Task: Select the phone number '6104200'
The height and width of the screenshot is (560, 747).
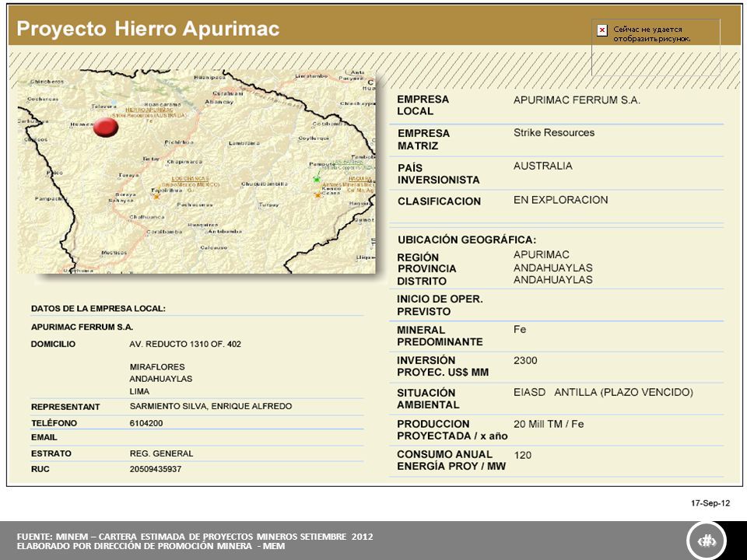Action: point(146,423)
